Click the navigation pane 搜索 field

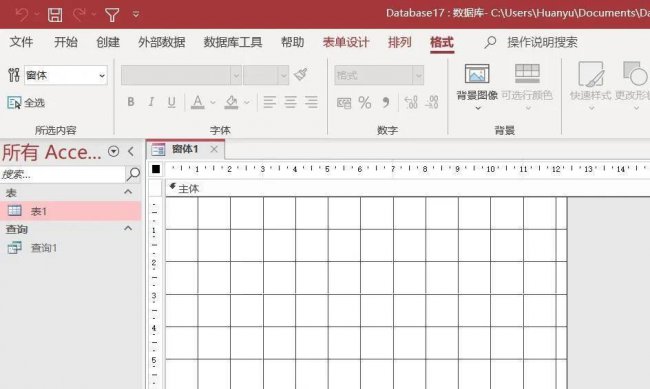62,174
